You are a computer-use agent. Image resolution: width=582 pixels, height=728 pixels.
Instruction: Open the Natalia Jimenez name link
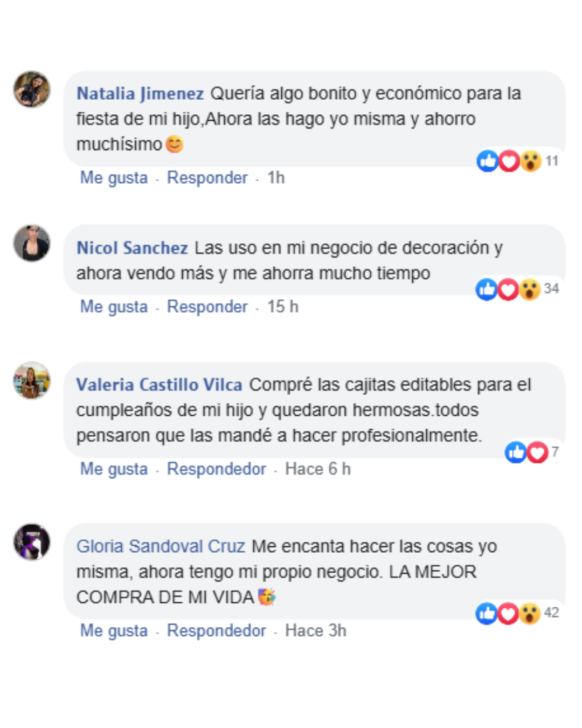140,93
